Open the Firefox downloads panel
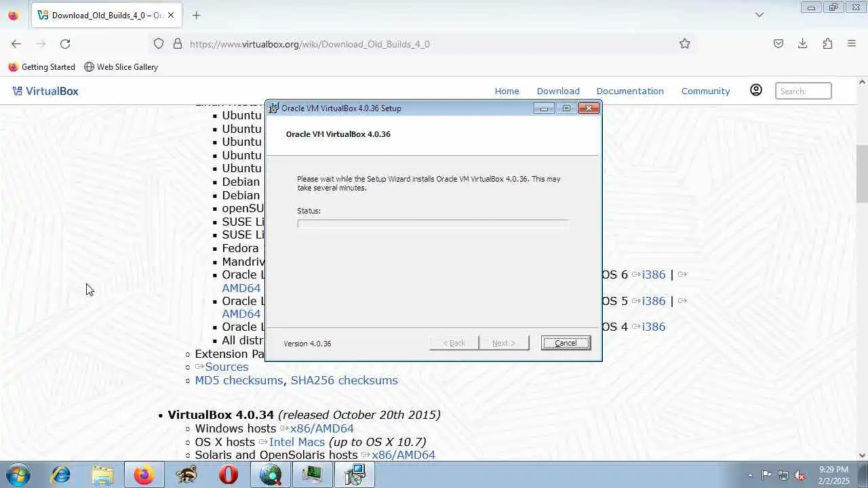This screenshot has width=868, height=488. (x=803, y=43)
